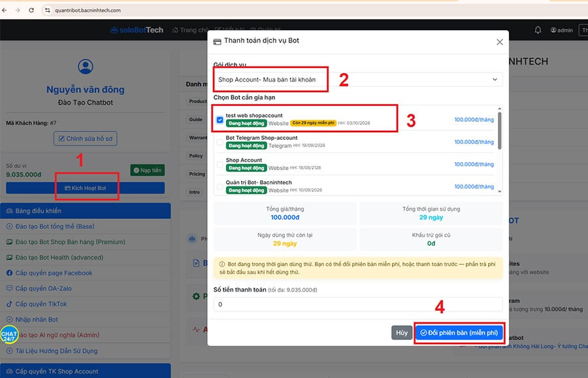Open the Gói dịch vụ dropdown
588x378 pixels.
pos(358,80)
